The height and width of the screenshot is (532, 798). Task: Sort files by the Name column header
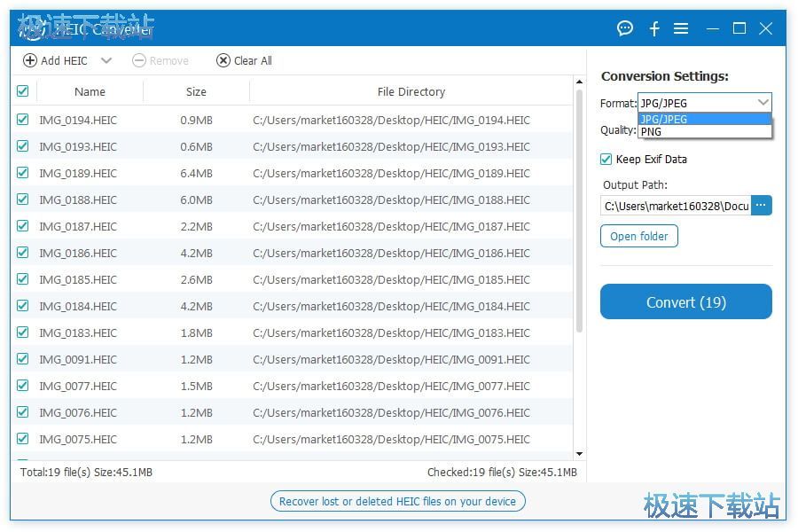tap(90, 91)
